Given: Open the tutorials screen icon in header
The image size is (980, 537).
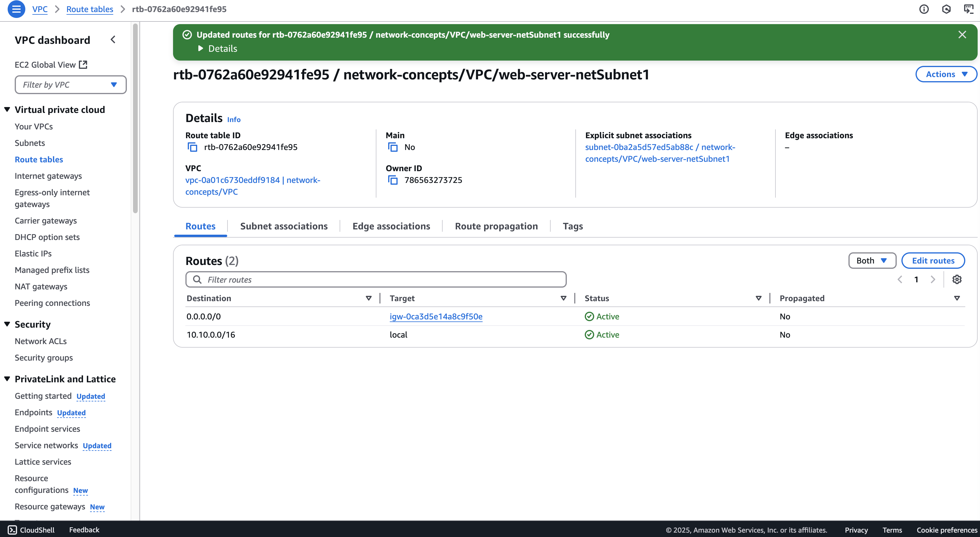Looking at the screenshot, I should point(969,9).
